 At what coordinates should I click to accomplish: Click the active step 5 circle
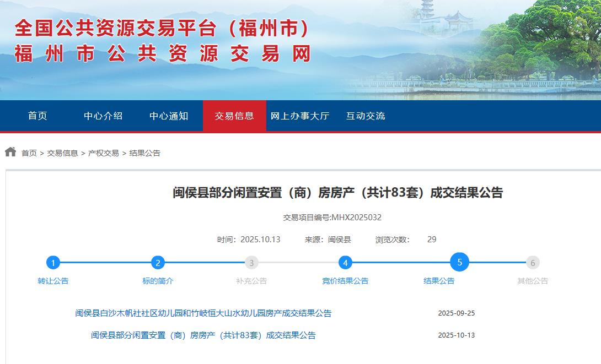459,262
